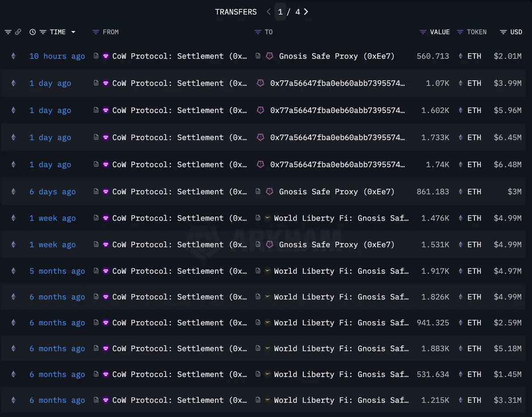Open CoW Protocol: Settlement in 560.713 row
The image size is (532, 417).
coord(180,56)
